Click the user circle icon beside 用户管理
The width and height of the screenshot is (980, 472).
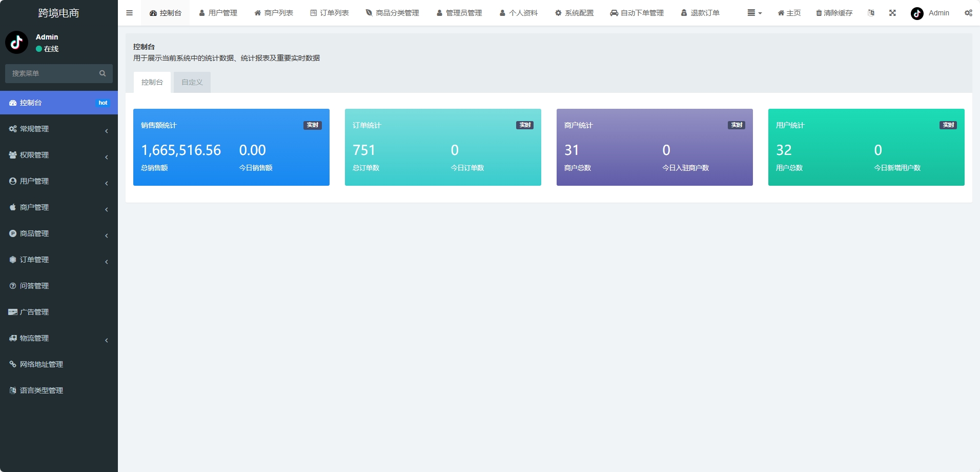(13, 181)
